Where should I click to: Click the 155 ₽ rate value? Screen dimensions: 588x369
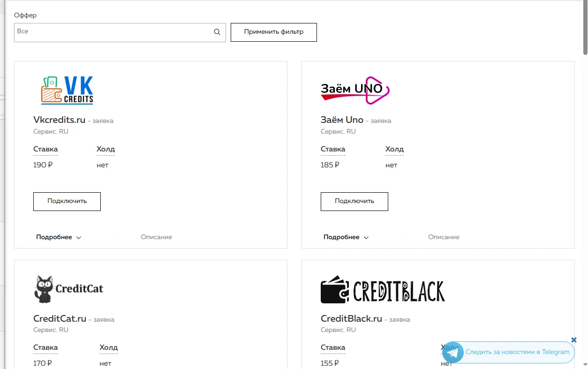pos(330,363)
